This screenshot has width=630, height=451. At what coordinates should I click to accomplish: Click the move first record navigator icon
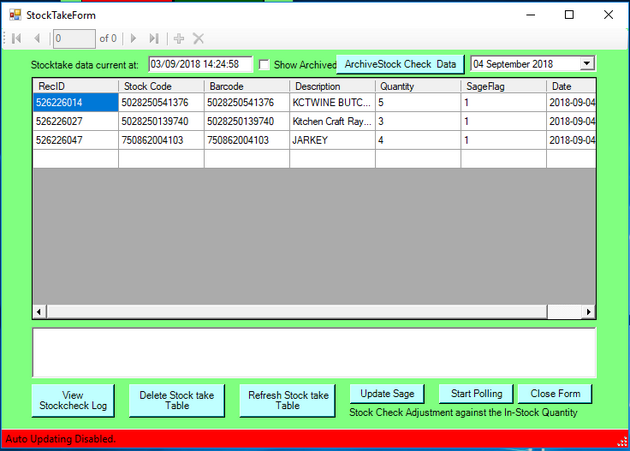coord(16,38)
